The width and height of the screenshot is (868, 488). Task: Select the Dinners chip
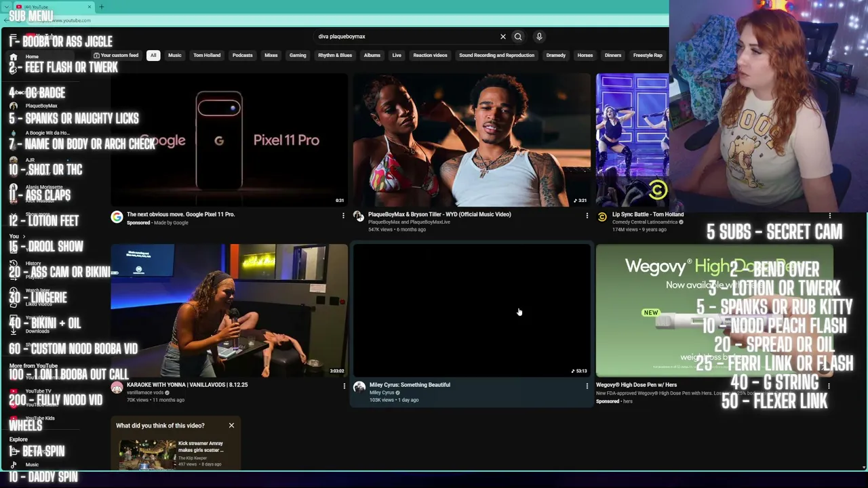point(613,56)
